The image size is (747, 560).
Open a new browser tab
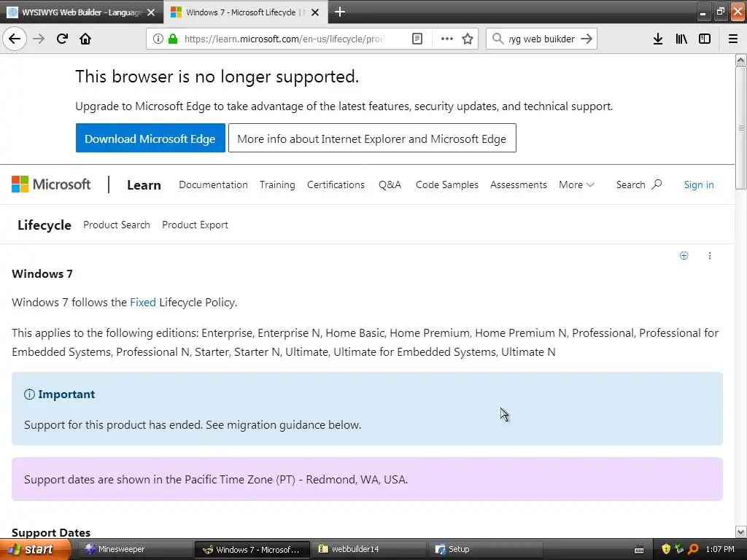340,12
